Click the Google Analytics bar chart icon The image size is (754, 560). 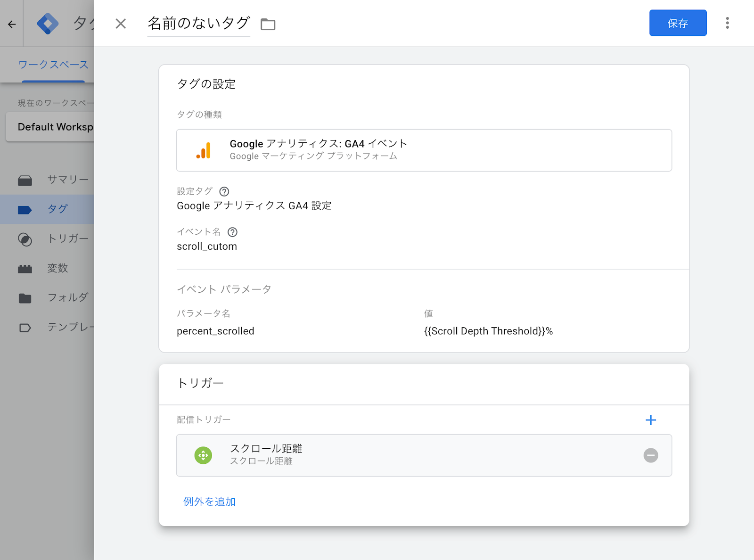204,150
